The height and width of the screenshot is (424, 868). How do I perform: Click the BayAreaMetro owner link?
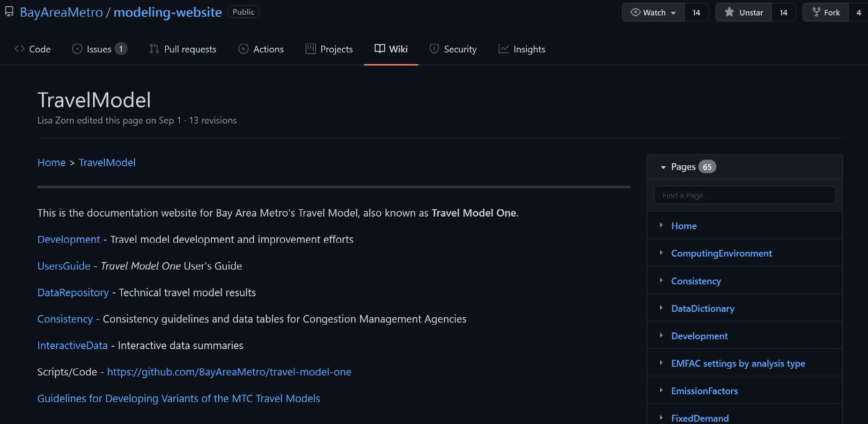coord(61,12)
